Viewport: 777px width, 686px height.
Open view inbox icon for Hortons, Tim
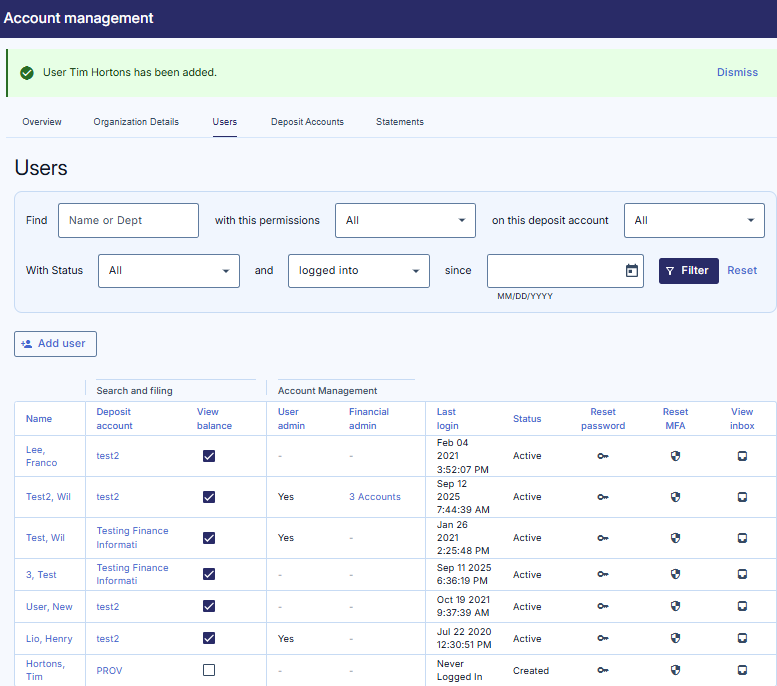742,671
